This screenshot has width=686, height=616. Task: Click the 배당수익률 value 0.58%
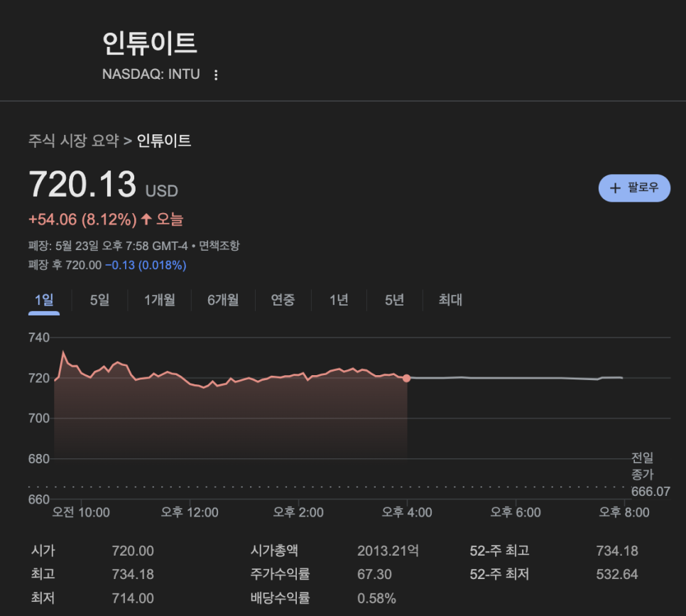click(x=376, y=598)
